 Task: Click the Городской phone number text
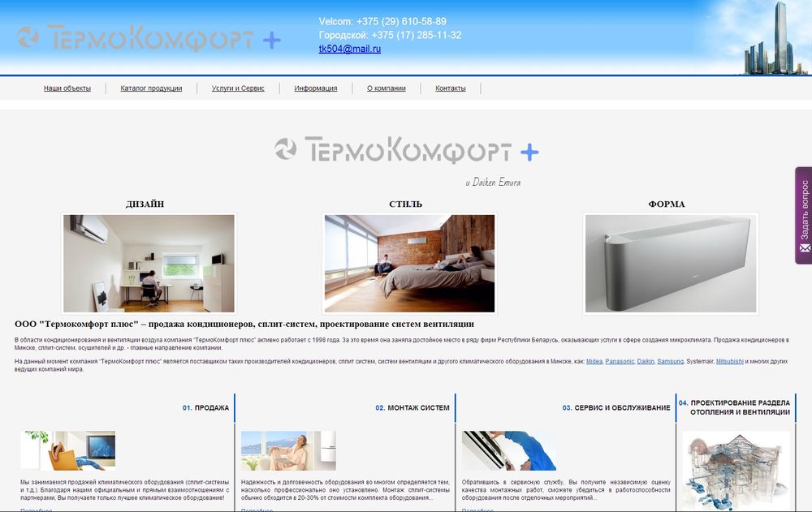pos(390,35)
